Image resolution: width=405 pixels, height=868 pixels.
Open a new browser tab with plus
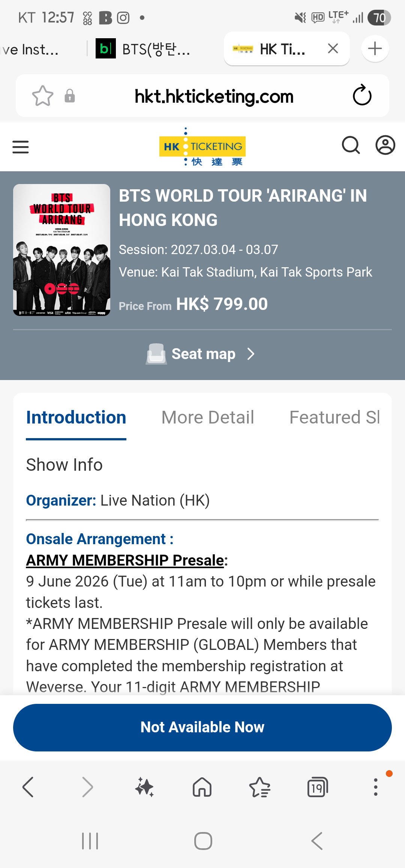click(375, 49)
